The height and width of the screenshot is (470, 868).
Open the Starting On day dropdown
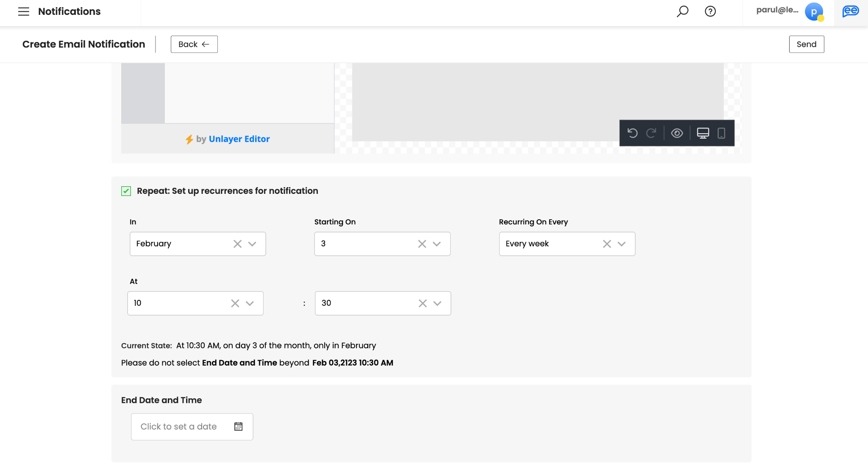pyautogui.click(x=437, y=244)
